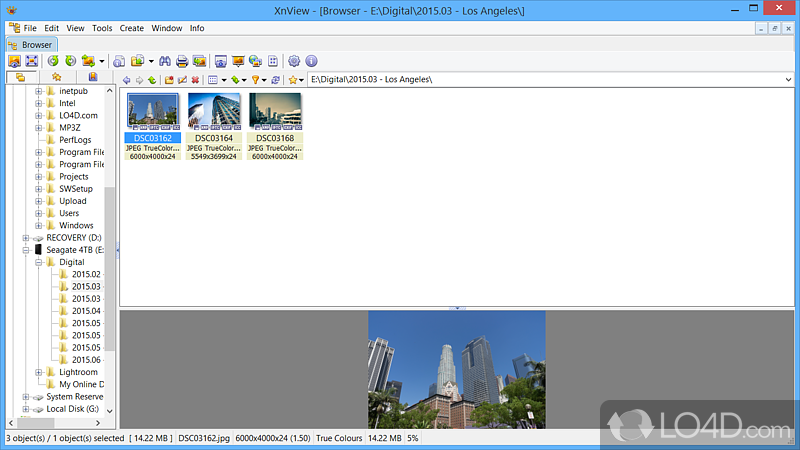This screenshot has height=450, width=800.
Task: Rotate image clockwise
Action: pyautogui.click(x=70, y=61)
